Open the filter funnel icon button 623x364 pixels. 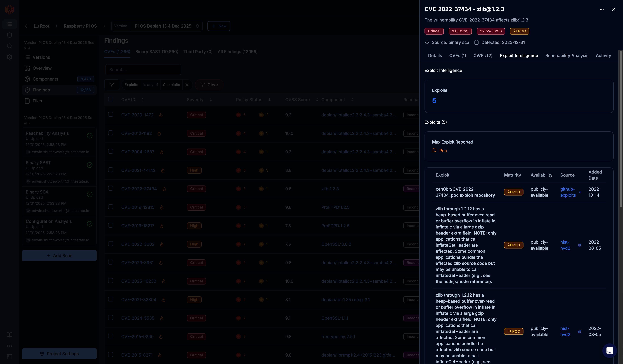coord(112,85)
